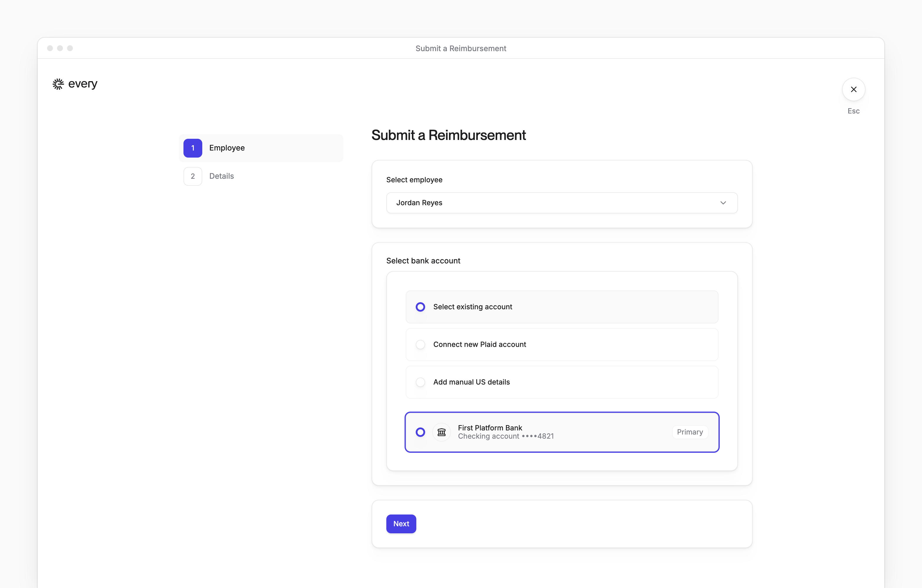Click the Primary badge
This screenshot has height=588, width=922.
[x=689, y=432]
